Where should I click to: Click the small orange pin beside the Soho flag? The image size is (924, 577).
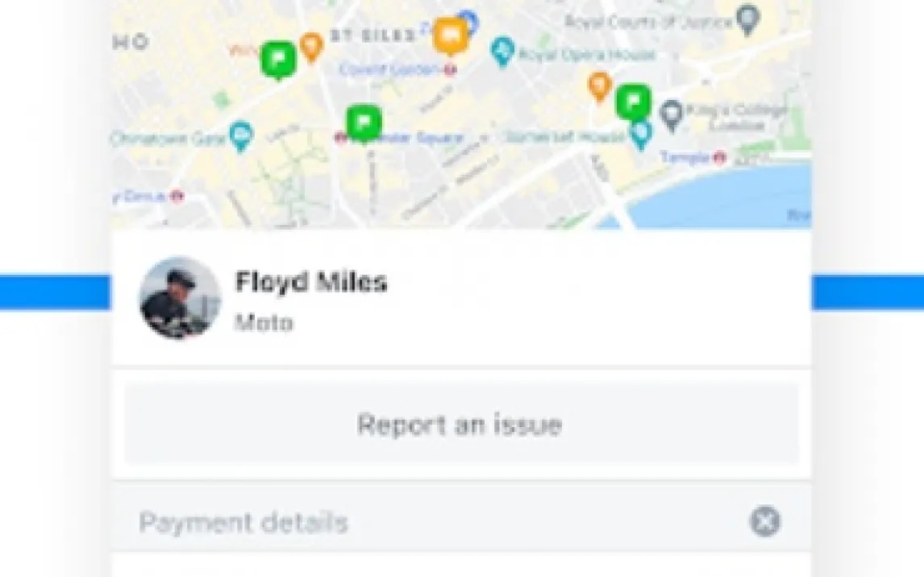(x=311, y=47)
